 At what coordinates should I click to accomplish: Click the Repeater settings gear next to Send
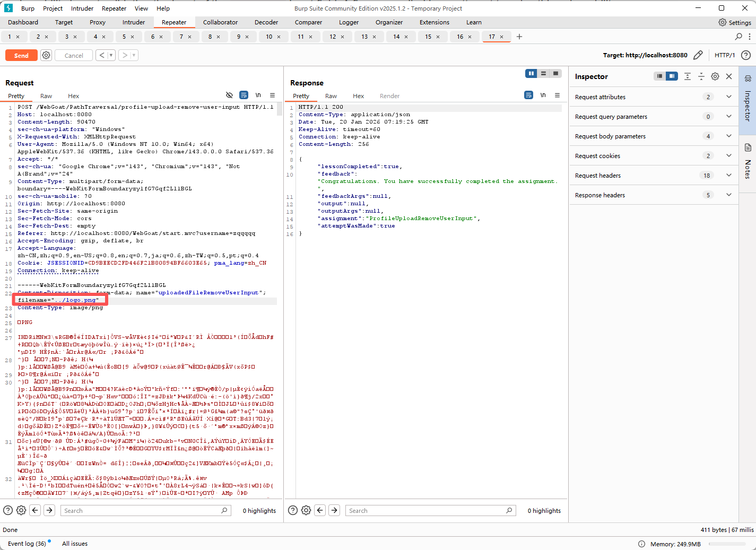click(x=46, y=55)
